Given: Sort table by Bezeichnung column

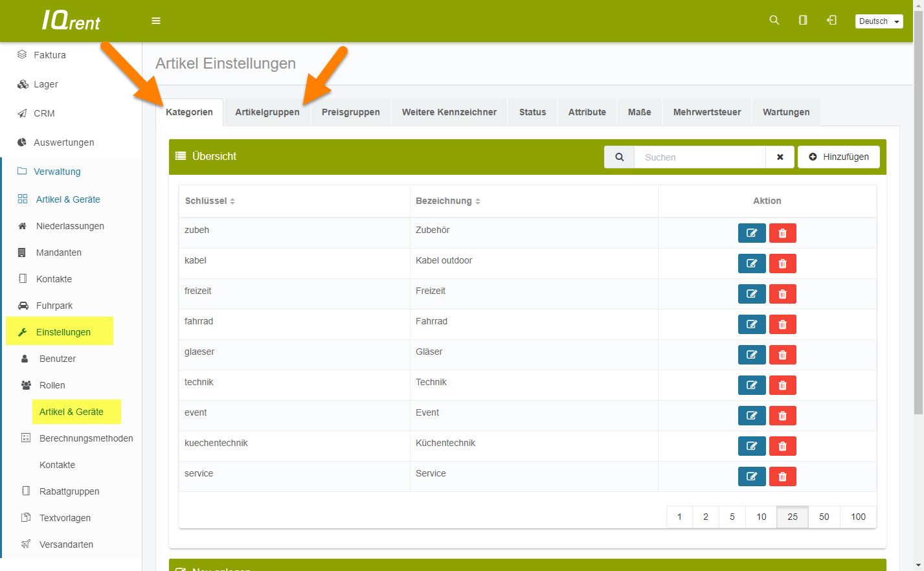Looking at the screenshot, I should tap(447, 201).
